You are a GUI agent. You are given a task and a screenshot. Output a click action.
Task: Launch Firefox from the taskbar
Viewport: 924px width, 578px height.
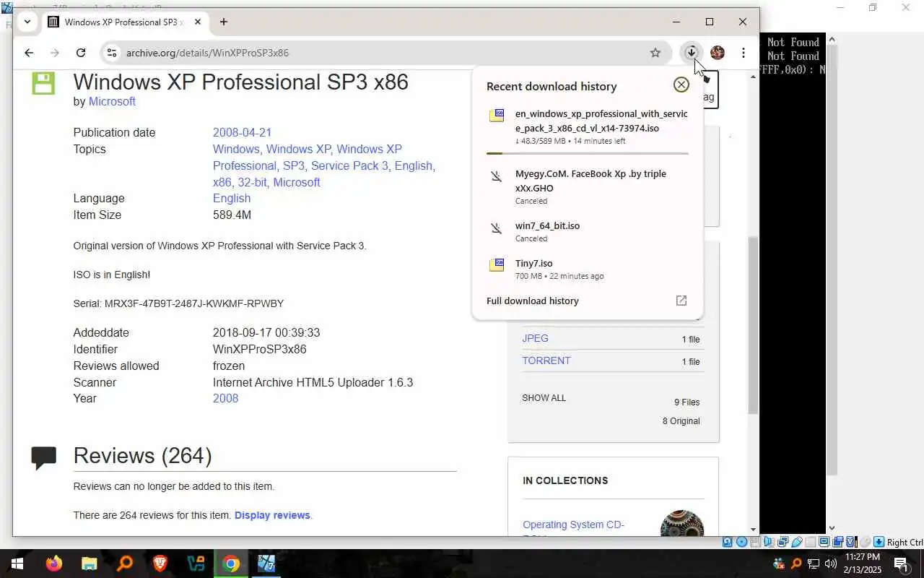(x=54, y=564)
